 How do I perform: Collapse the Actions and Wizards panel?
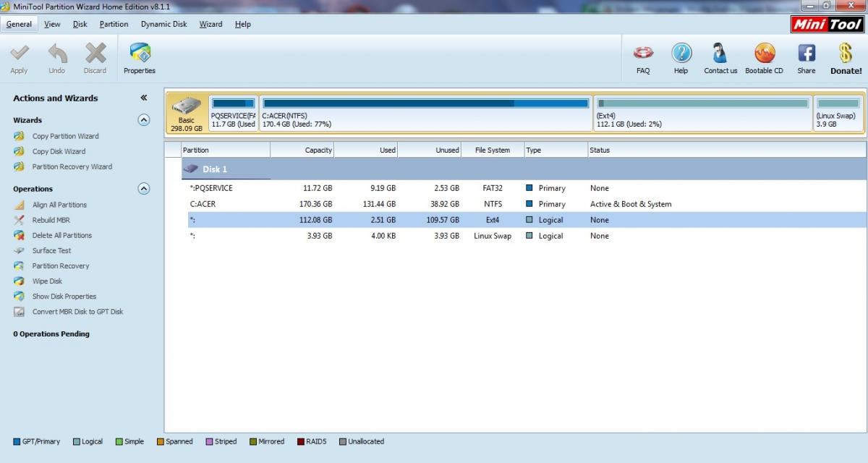coord(143,98)
